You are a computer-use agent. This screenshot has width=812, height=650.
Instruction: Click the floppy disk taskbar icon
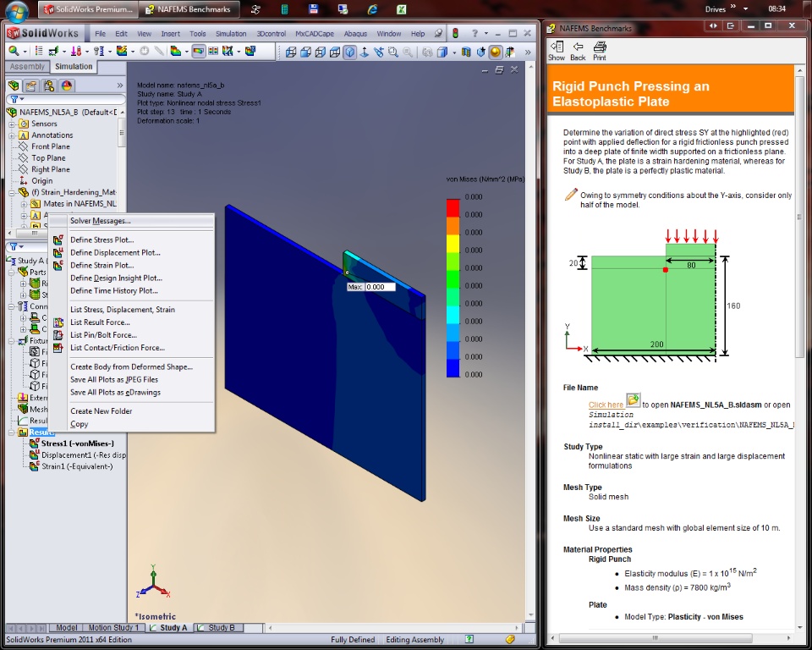(313, 8)
